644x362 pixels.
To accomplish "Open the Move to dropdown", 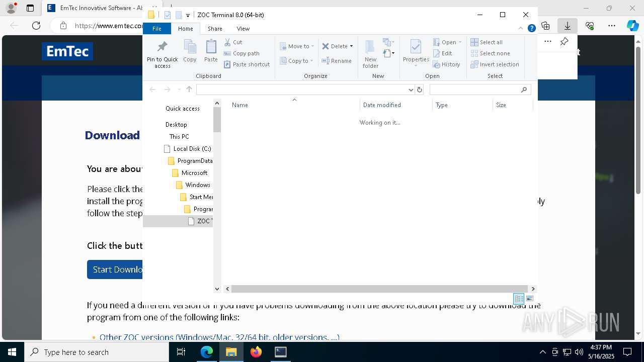I will click(x=297, y=46).
